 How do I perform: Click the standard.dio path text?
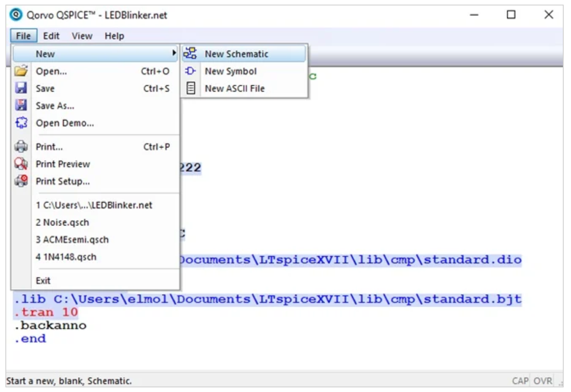pyautogui.click(x=350, y=260)
